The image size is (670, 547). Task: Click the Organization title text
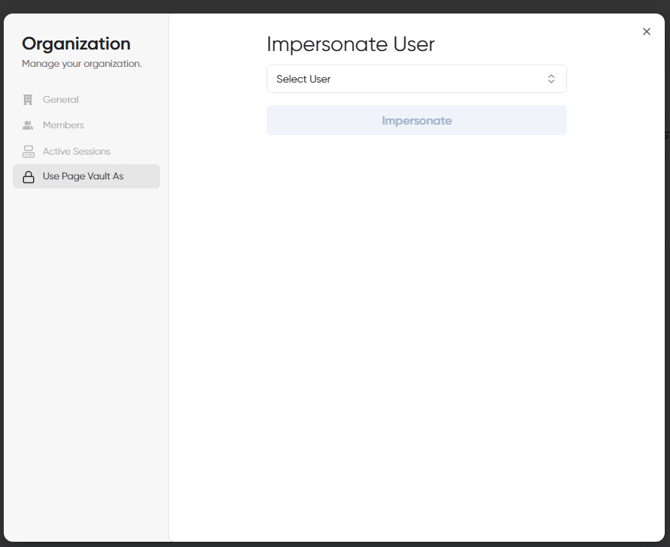[x=76, y=44]
